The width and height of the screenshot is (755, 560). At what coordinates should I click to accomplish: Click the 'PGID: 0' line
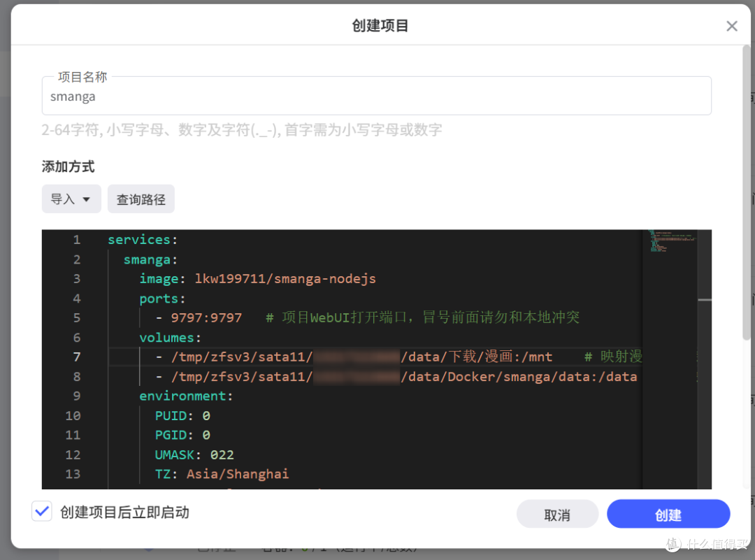coord(182,436)
